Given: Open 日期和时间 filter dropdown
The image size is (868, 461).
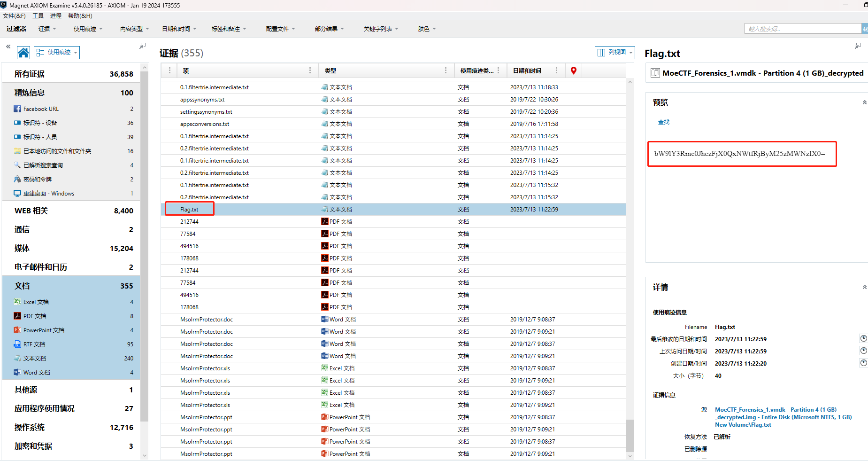Looking at the screenshot, I should coord(179,29).
